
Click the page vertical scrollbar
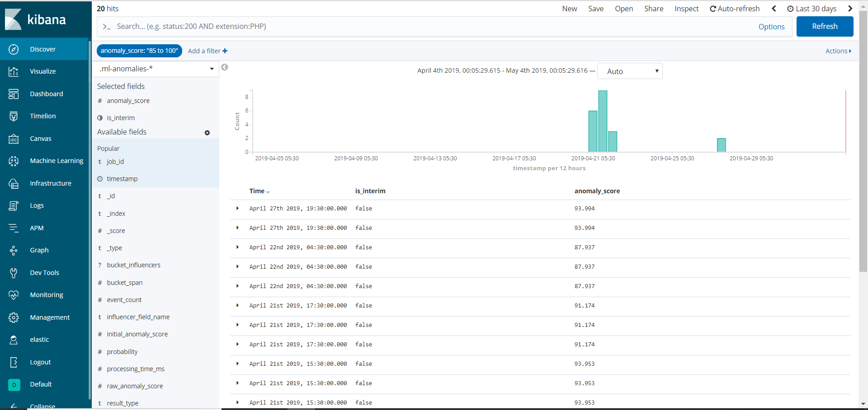863,141
